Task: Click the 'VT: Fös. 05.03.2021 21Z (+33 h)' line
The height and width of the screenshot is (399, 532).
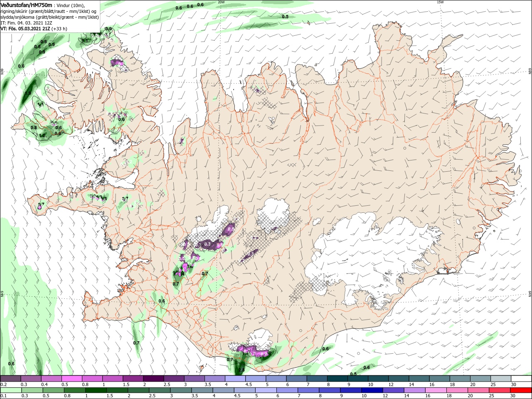Action: [x=34, y=29]
